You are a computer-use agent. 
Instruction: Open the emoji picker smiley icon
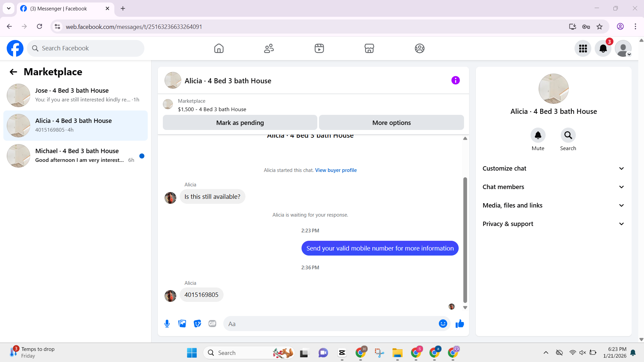coord(443,324)
